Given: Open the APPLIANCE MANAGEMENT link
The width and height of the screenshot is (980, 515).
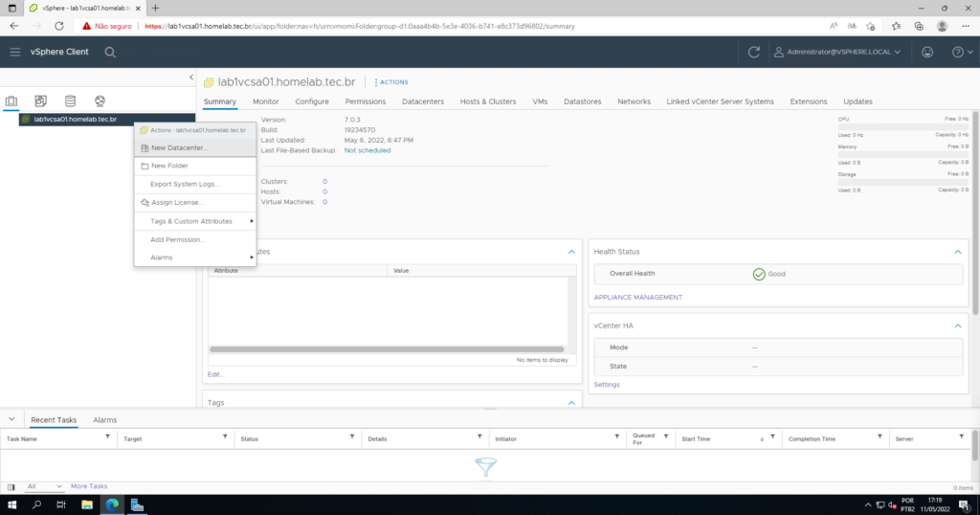Looking at the screenshot, I should pos(638,298).
